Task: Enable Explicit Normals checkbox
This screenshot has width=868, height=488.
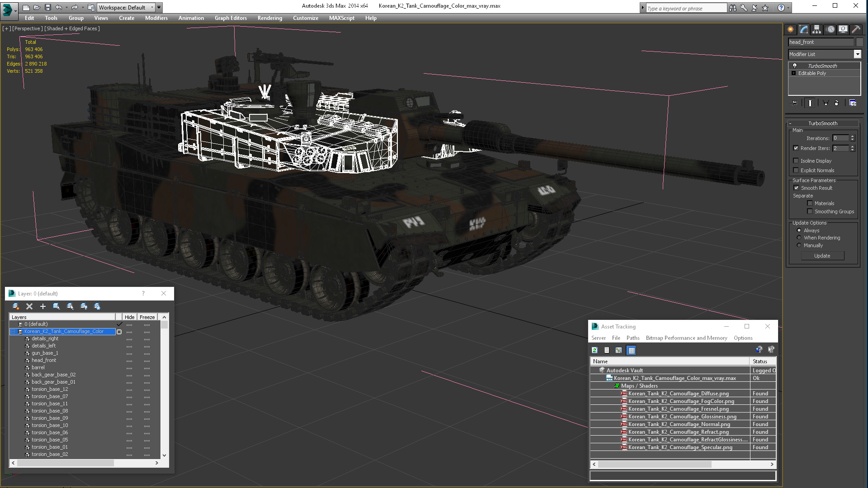Action: tap(796, 170)
